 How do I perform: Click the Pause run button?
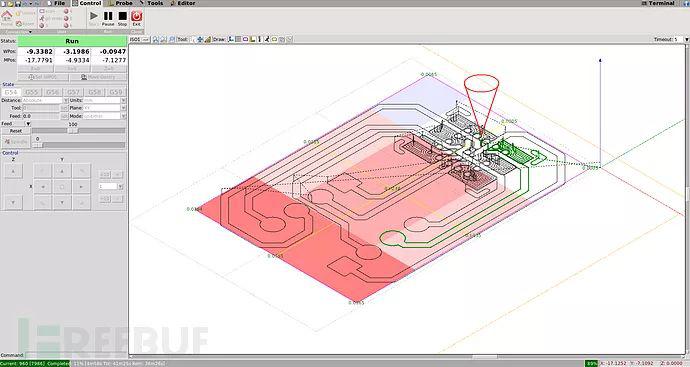point(108,18)
